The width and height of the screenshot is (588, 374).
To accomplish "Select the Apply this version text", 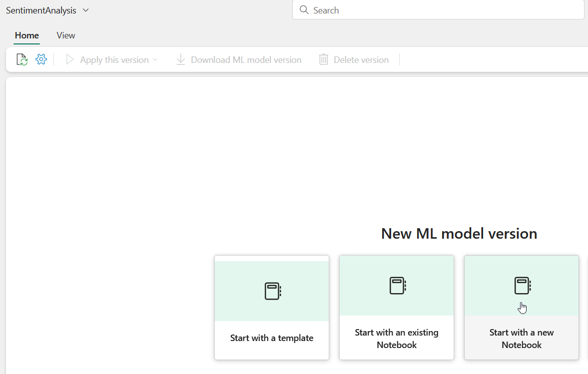I will 114,60.
